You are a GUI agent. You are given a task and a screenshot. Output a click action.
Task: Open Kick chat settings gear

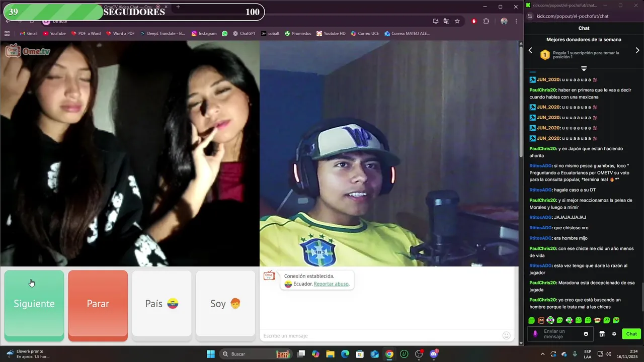point(614,334)
